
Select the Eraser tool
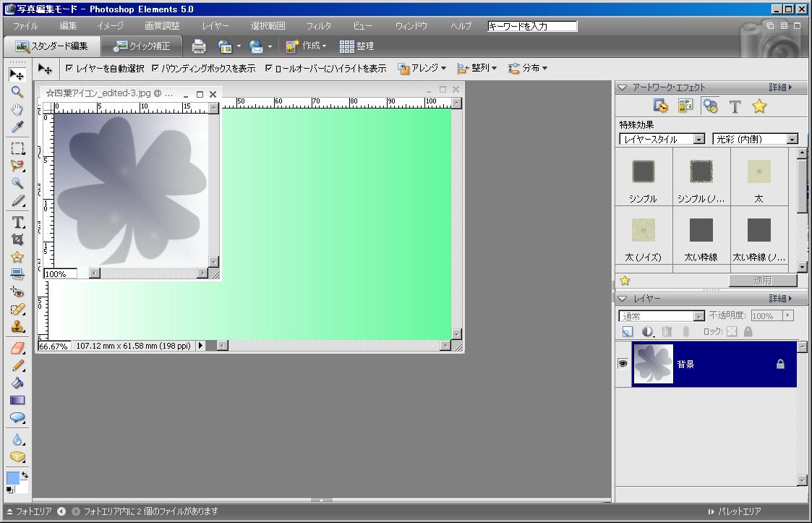pos(17,348)
